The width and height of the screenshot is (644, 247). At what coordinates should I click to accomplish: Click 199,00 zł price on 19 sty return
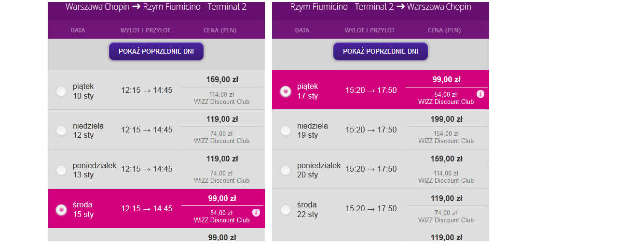tap(447, 119)
